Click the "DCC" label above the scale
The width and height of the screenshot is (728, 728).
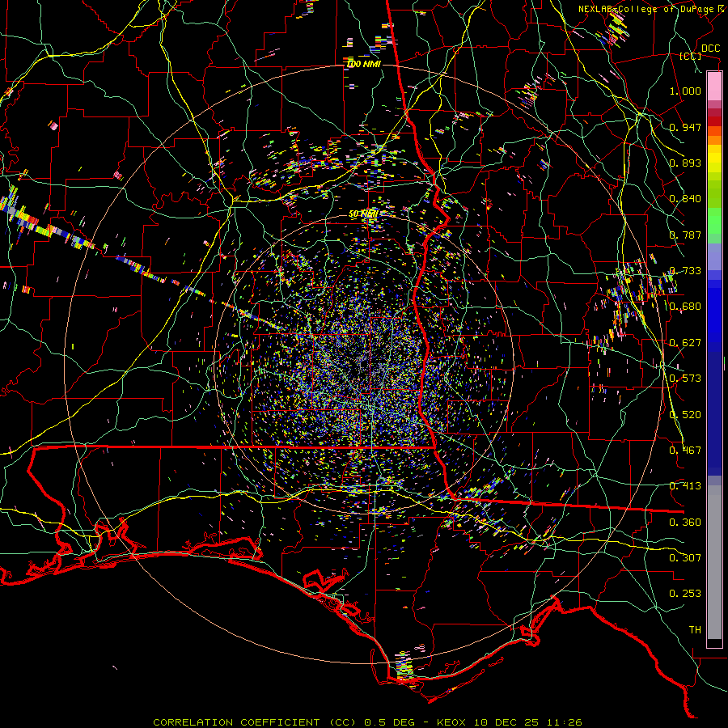[x=710, y=49]
